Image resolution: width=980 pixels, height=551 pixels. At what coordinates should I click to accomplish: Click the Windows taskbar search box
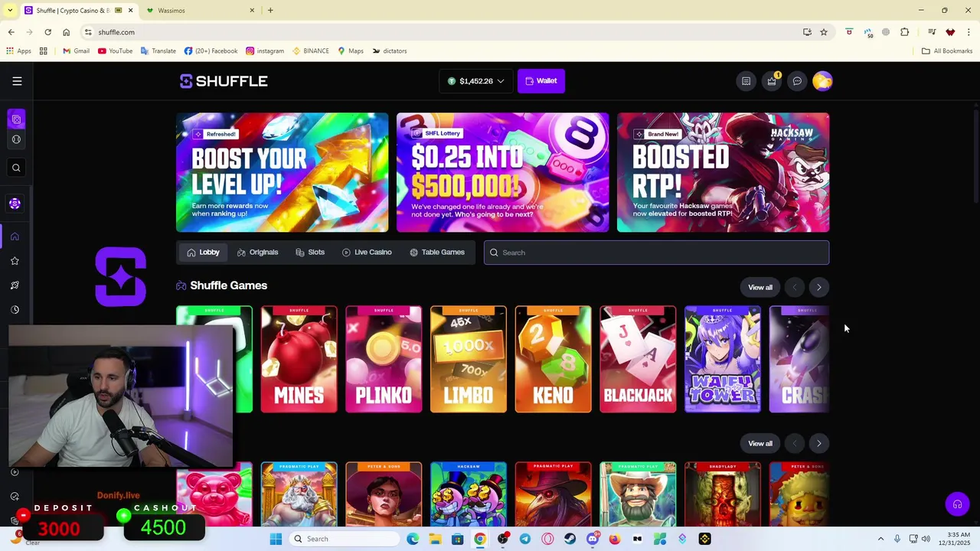345,539
